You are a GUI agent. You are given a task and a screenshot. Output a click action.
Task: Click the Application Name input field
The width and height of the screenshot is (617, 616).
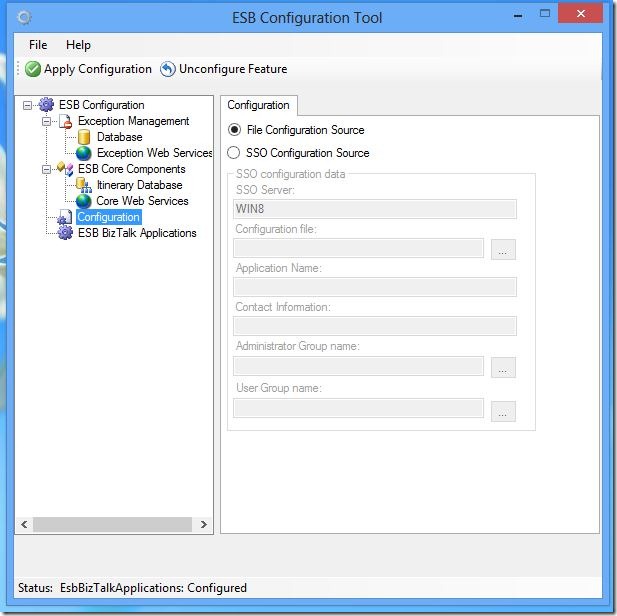coord(375,287)
